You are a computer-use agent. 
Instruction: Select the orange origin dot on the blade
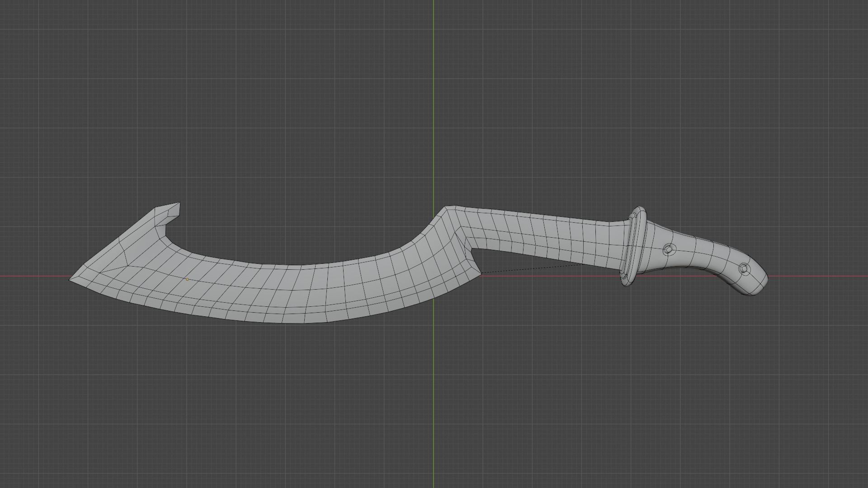[x=187, y=279]
